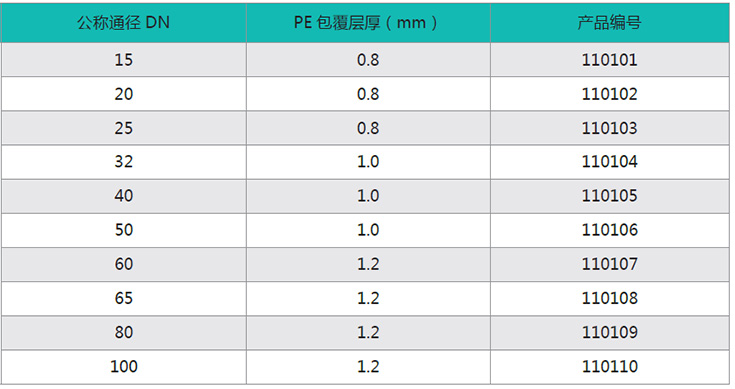Click DN value 100 cell
Image resolution: width=735 pixels, height=389 pixels.
click(x=124, y=367)
